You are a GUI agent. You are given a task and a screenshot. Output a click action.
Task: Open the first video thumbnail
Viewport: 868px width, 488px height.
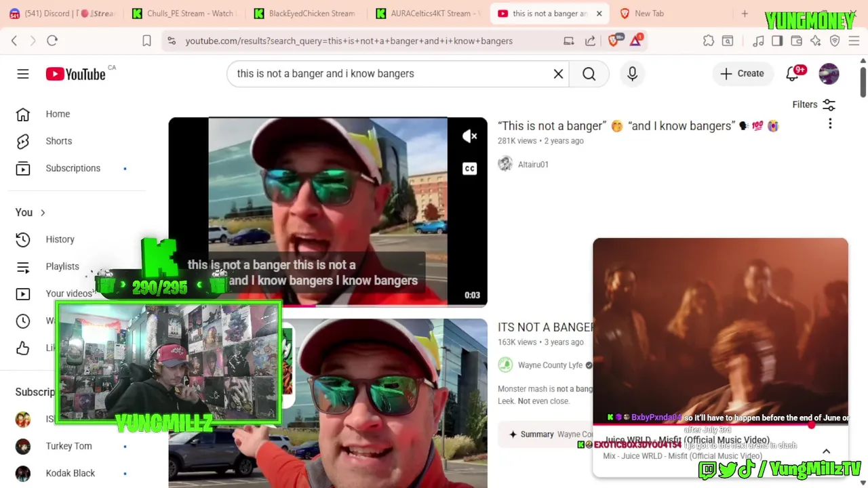coord(328,211)
